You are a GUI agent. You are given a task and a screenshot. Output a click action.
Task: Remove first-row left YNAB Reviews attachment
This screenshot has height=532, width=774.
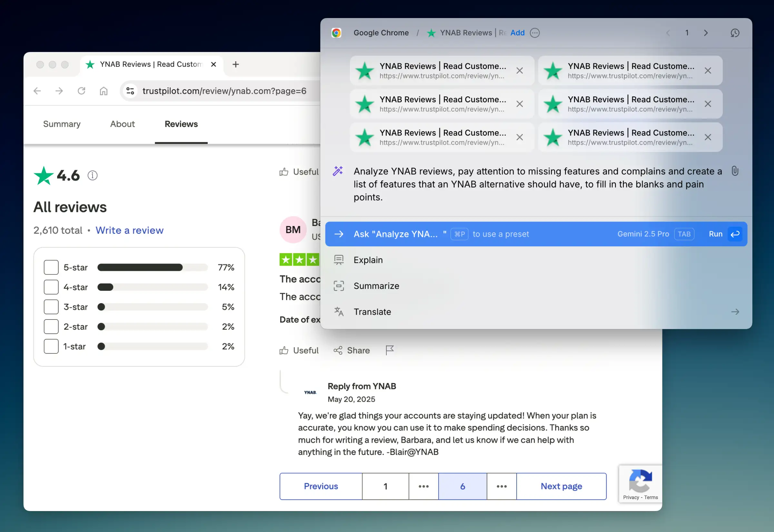coord(519,71)
